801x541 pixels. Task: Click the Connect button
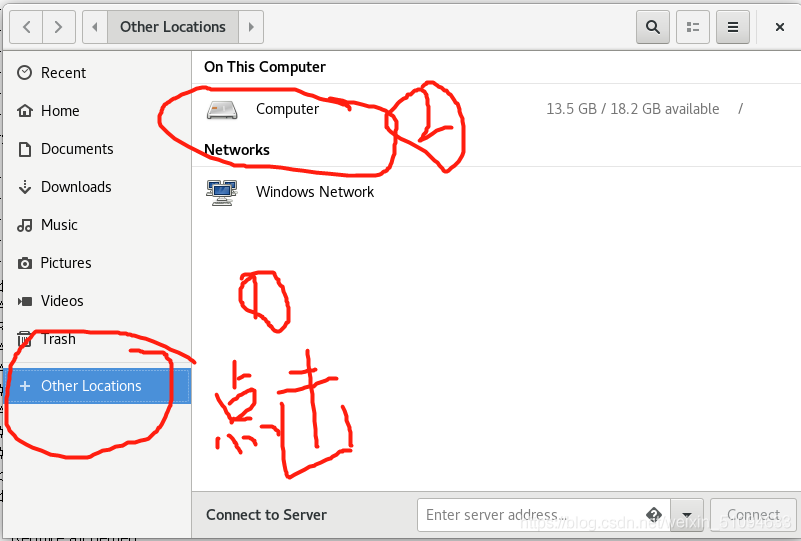click(x=753, y=515)
